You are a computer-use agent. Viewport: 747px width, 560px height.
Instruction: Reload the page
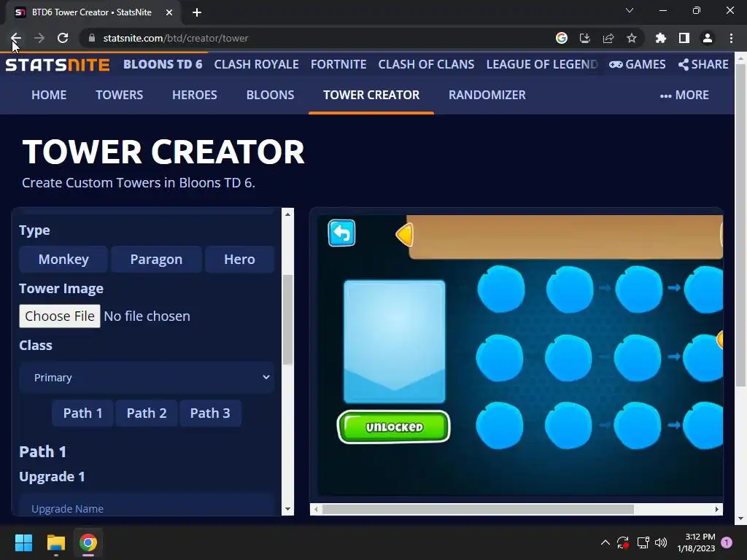[63, 38]
